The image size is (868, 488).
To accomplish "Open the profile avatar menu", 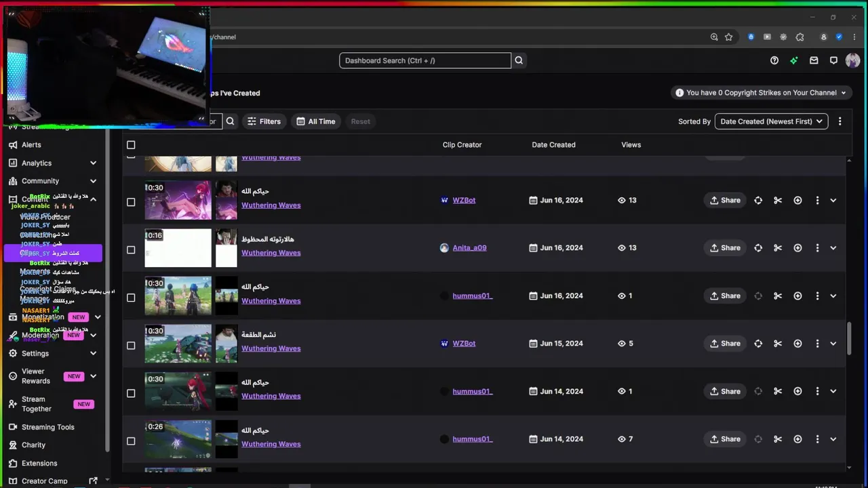I will click(x=853, y=60).
